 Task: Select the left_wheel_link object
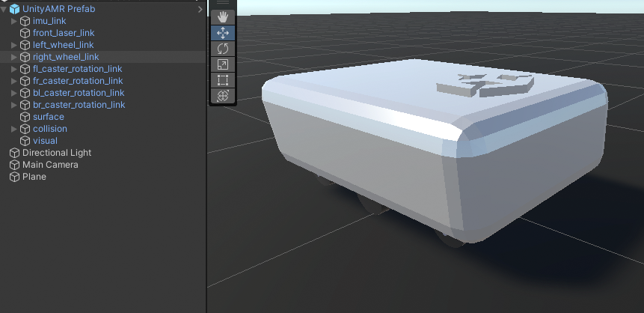tap(64, 45)
